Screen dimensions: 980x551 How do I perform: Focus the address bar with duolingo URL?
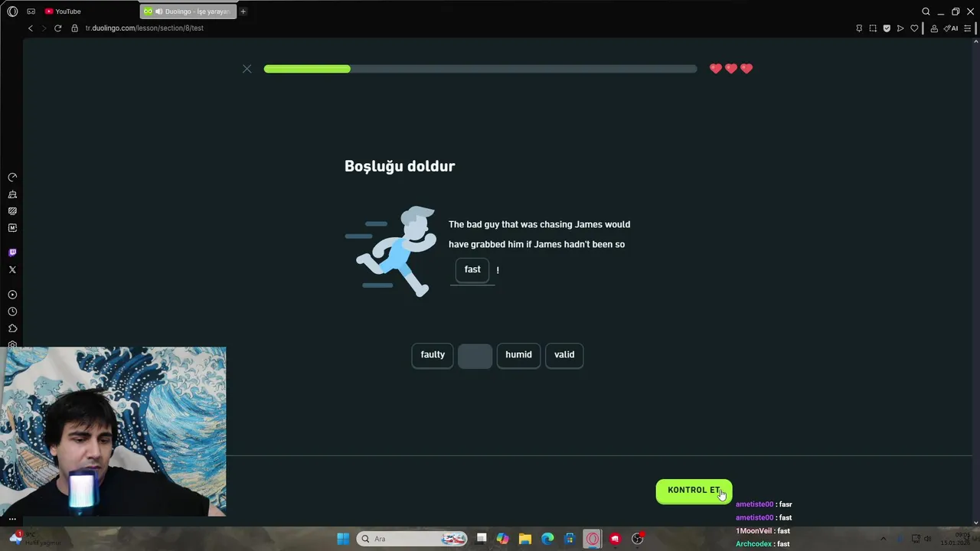tap(144, 28)
